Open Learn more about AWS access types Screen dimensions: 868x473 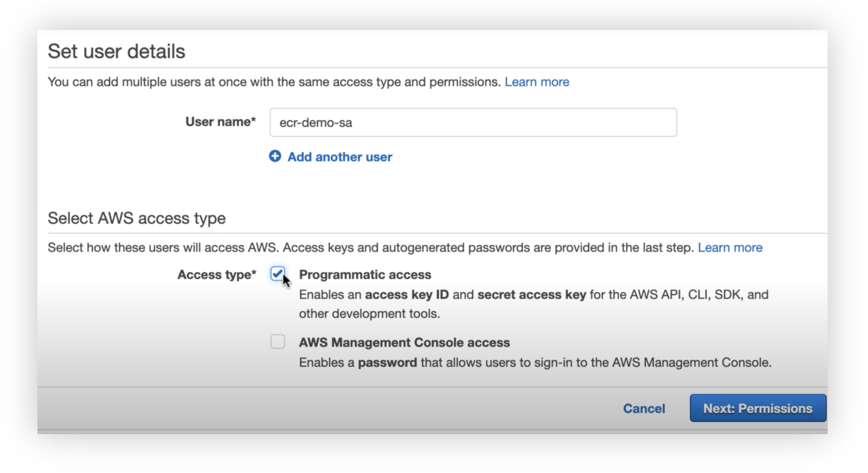(x=730, y=247)
